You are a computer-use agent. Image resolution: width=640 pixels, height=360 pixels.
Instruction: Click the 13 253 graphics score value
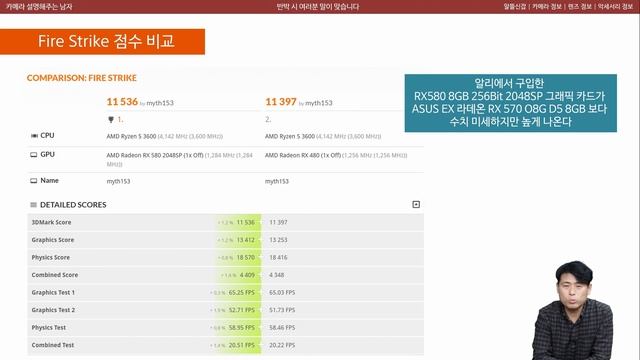[x=278, y=240]
